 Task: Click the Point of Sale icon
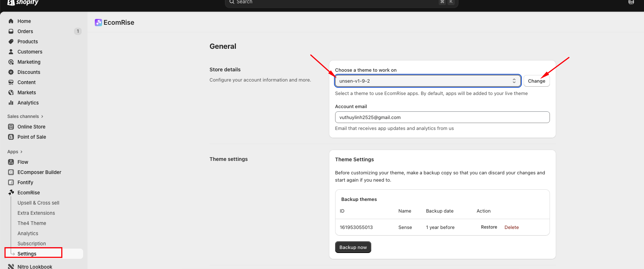coord(11,137)
